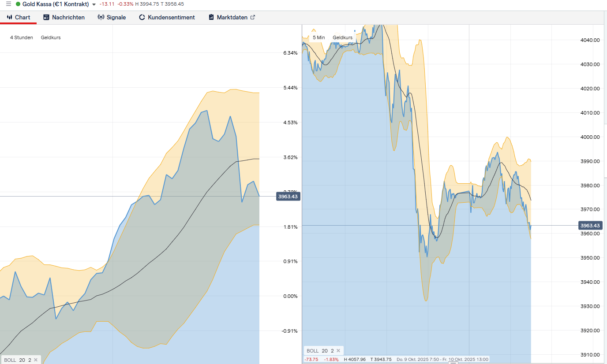This screenshot has width=607, height=364.
Task: Open BOLL 20 2 settings on the 4 Stunden chart
Action: coord(18,360)
